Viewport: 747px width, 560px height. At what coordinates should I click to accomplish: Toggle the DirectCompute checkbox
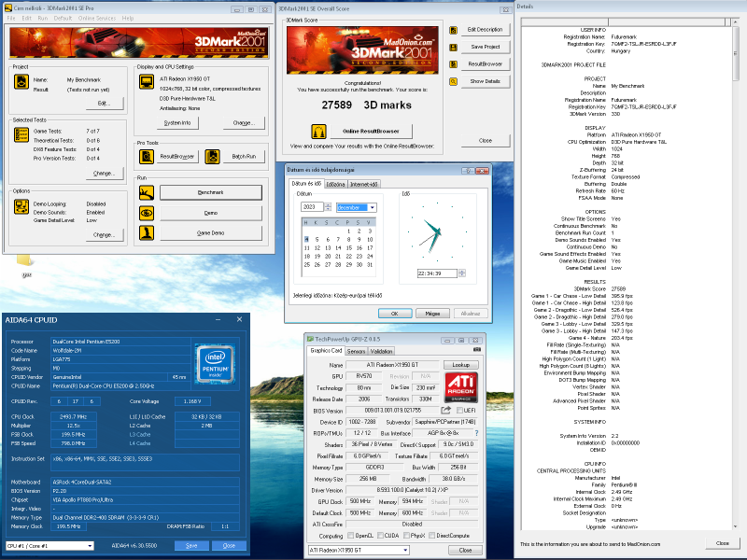point(431,536)
